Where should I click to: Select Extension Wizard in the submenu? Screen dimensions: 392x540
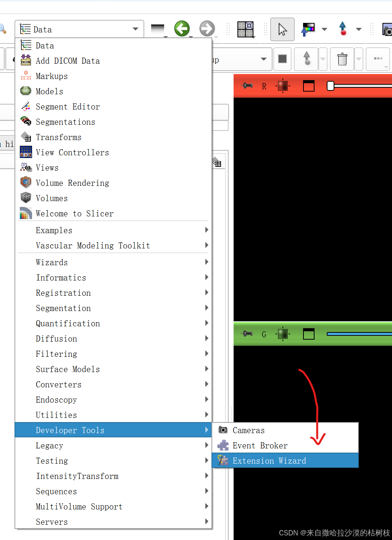tap(285, 461)
